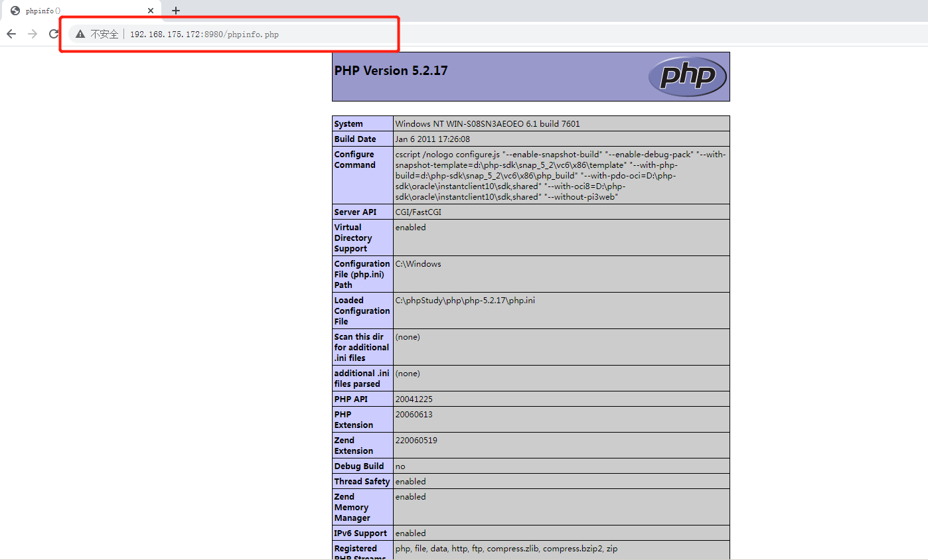Click Zend Memory Manager label

[x=352, y=508]
